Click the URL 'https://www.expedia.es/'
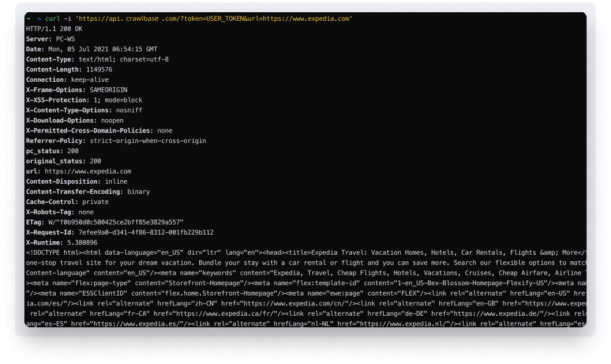 (x=137, y=324)
